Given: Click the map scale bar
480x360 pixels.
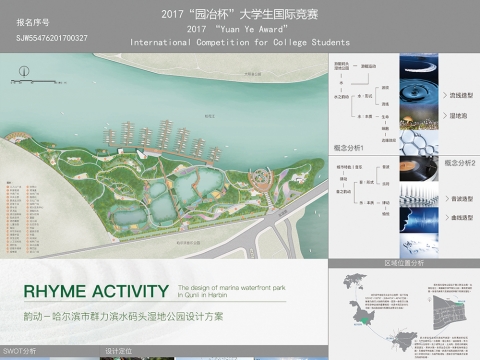Looking at the screenshot, I should coord(38,81).
